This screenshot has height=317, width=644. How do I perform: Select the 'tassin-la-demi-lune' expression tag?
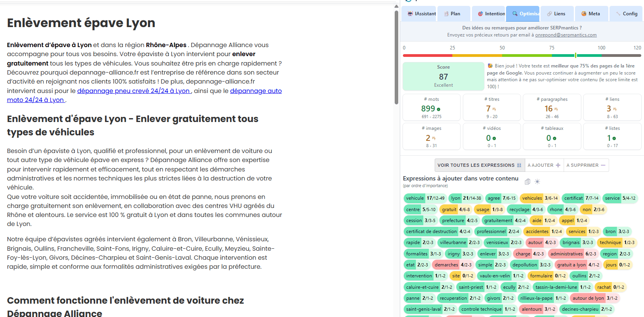point(562,287)
